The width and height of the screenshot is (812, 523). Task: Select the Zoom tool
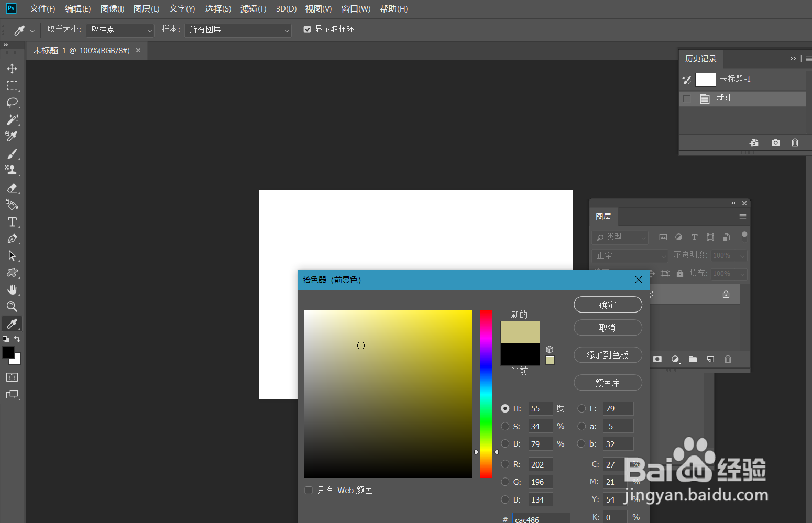(12, 306)
